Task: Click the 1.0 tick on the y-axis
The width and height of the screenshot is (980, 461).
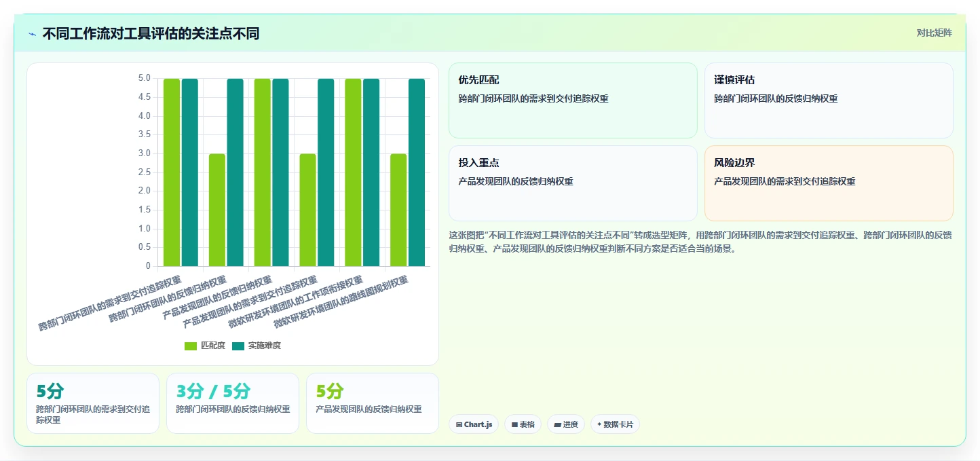Action: pyautogui.click(x=144, y=229)
